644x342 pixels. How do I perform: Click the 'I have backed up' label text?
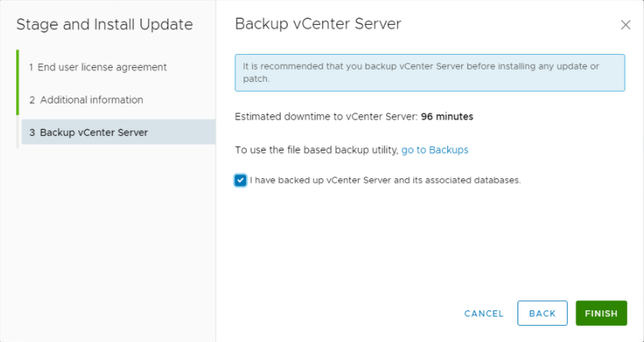click(386, 181)
